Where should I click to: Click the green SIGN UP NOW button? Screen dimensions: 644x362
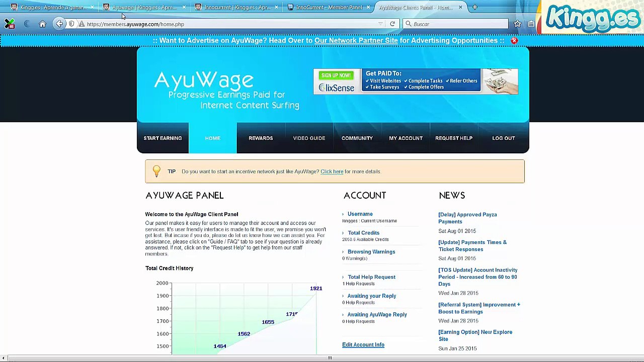[336, 75]
